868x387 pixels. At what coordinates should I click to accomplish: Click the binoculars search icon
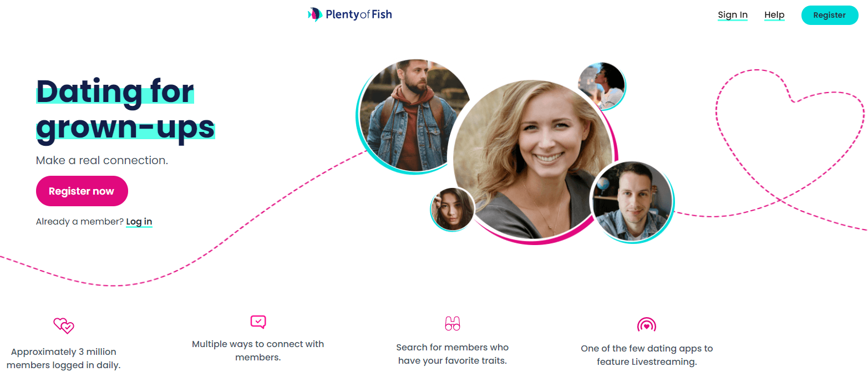(x=453, y=324)
